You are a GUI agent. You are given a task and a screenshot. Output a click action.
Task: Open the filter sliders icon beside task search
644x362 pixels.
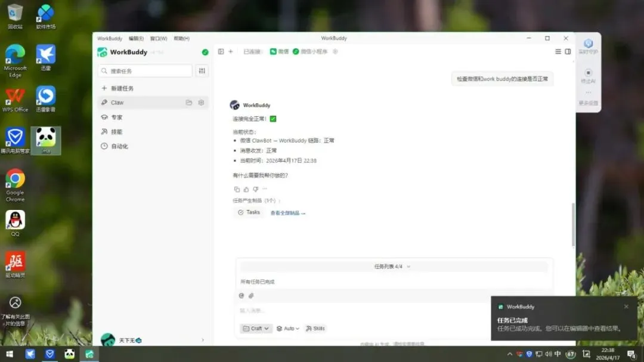click(202, 71)
